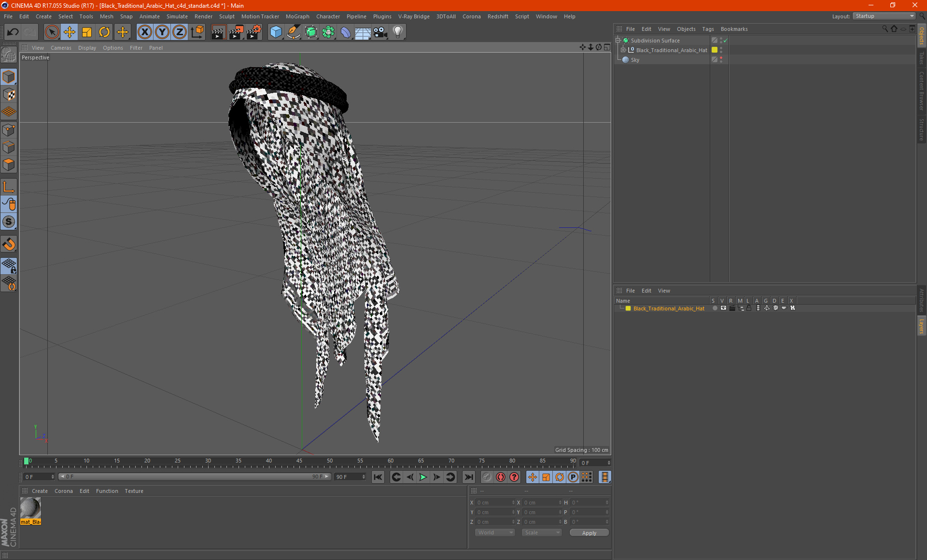
Task: Click the coordinate system icon
Action: pyautogui.click(x=197, y=32)
